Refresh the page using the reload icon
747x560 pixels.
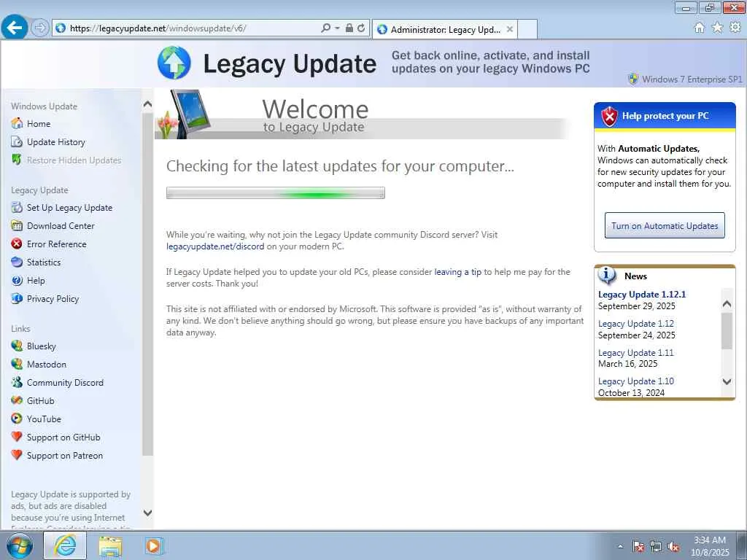(x=361, y=28)
